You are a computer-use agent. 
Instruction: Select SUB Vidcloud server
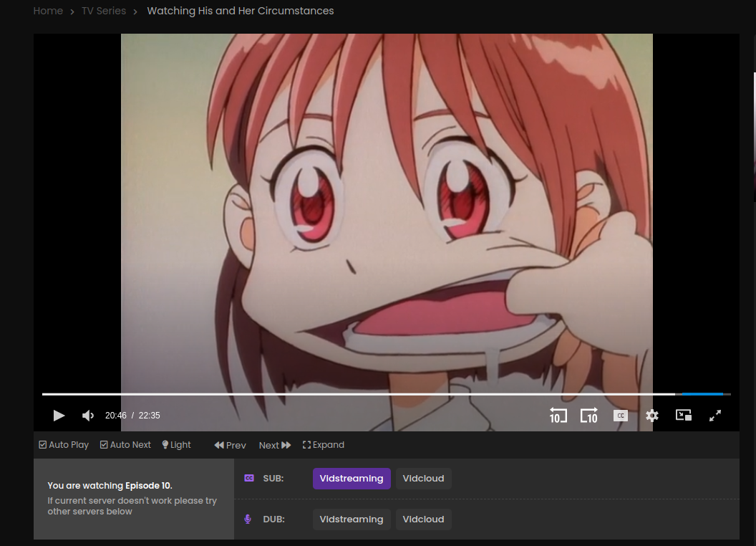point(423,479)
